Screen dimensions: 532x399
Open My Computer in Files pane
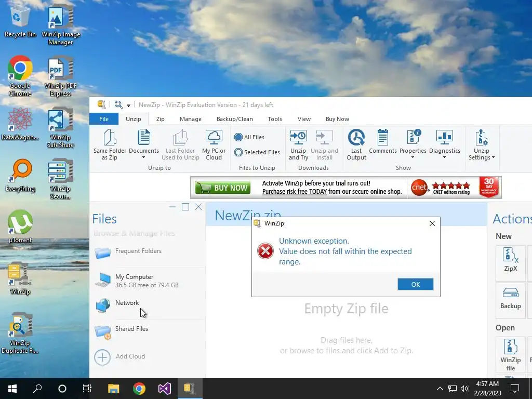(x=148, y=281)
